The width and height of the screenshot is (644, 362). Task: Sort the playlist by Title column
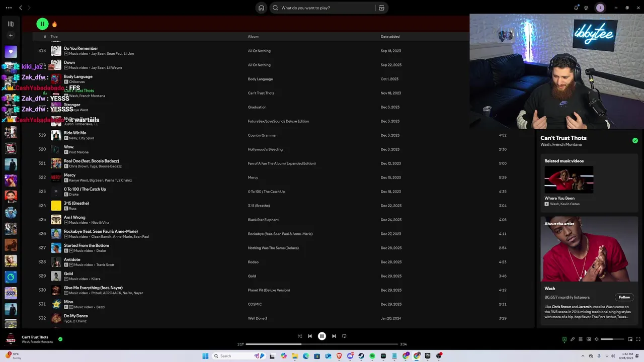[54, 36]
